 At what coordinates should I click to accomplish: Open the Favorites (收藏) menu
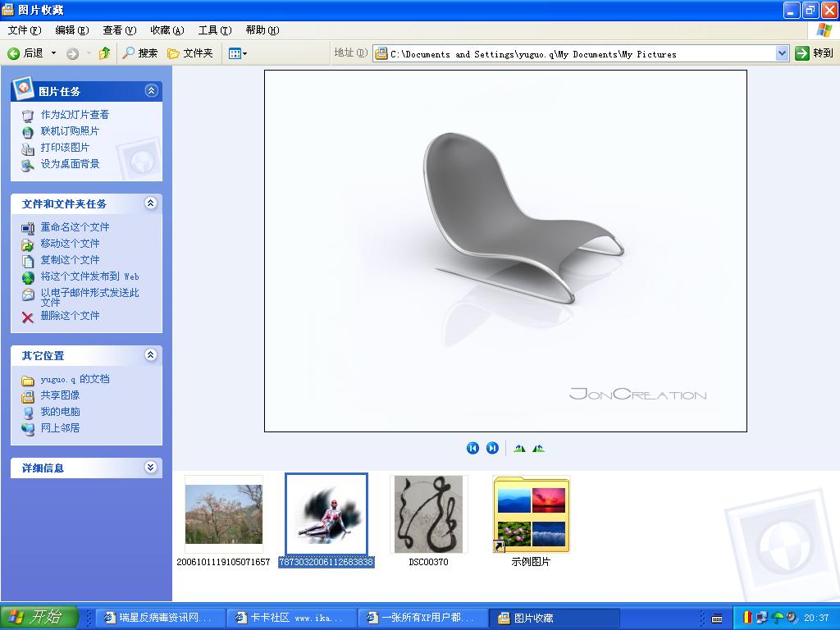(167, 30)
